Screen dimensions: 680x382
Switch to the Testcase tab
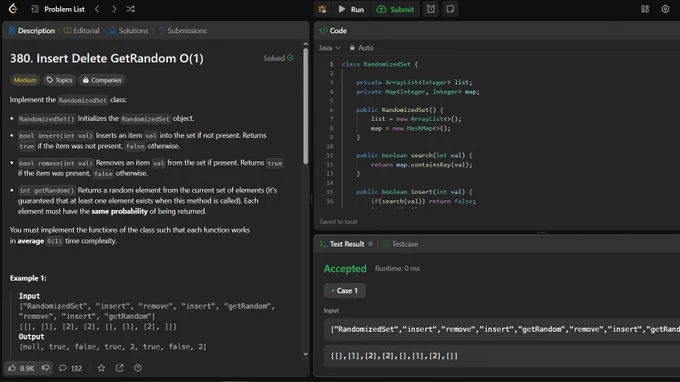click(x=400, y=244)
